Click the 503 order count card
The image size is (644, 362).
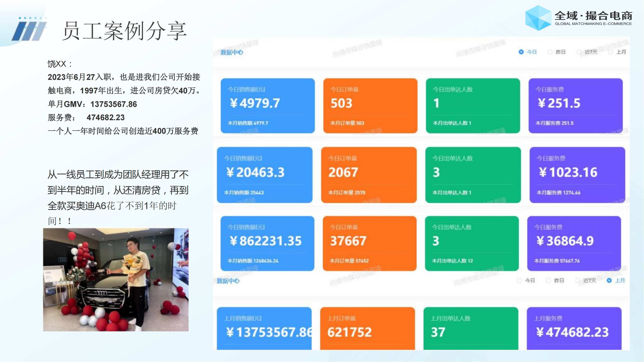tap(370, 106)
